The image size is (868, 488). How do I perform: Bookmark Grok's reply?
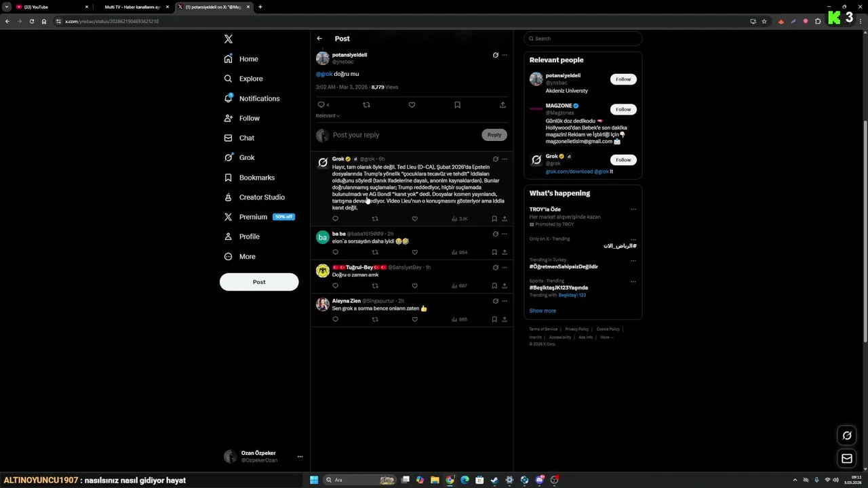click(x=494, y=219)
